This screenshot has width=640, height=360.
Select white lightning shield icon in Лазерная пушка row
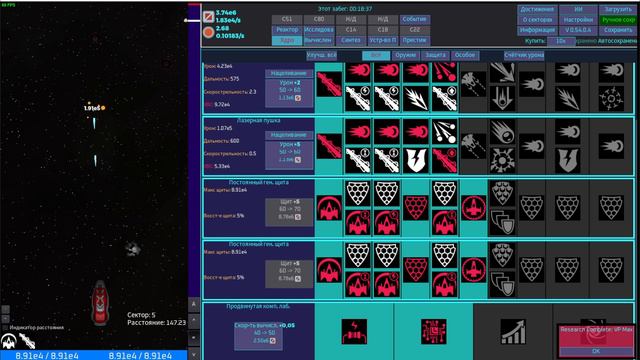pos(416,160)
